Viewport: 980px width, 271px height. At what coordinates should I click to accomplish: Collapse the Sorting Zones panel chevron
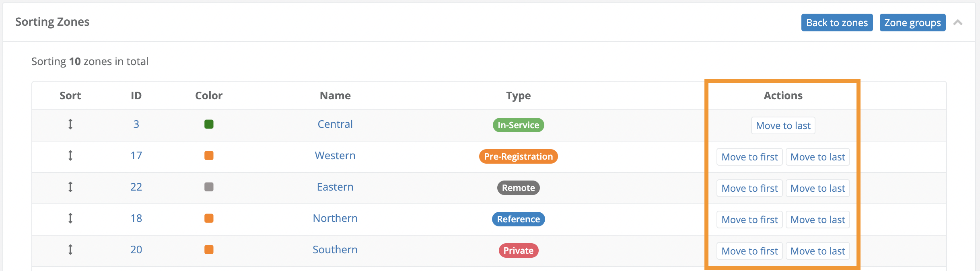tap(958, 23)
